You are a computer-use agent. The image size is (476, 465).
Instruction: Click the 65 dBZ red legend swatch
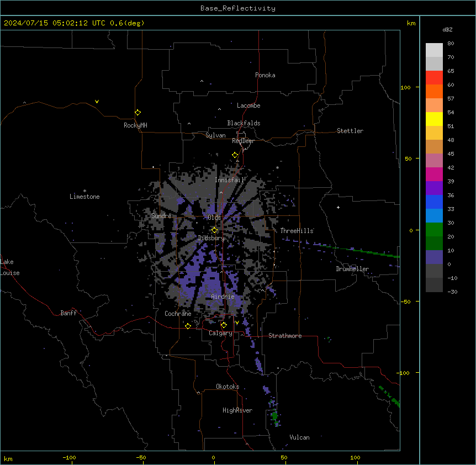coord(434,78)
